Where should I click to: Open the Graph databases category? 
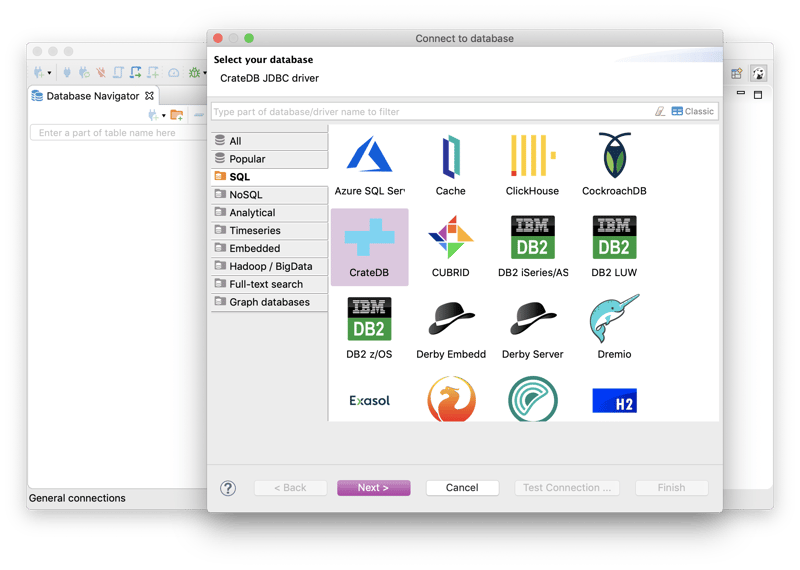coord(269,302)
